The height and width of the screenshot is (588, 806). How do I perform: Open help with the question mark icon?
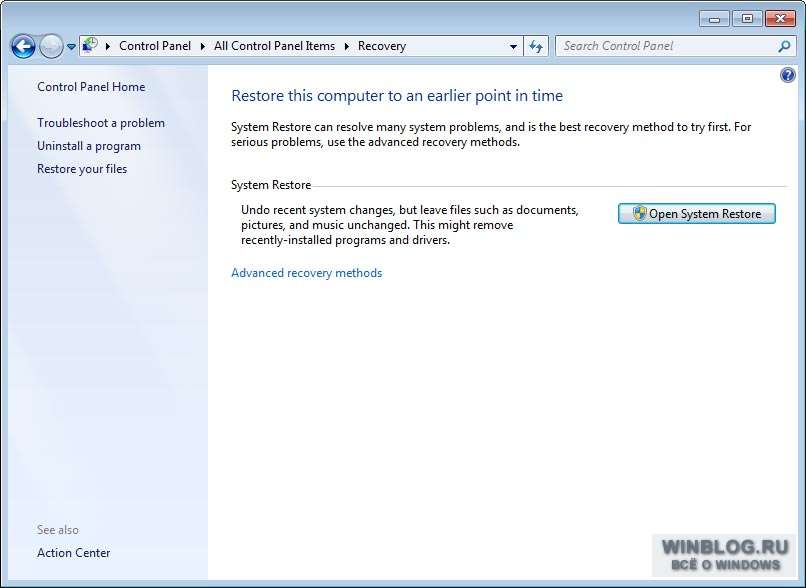tap(787, 76)
